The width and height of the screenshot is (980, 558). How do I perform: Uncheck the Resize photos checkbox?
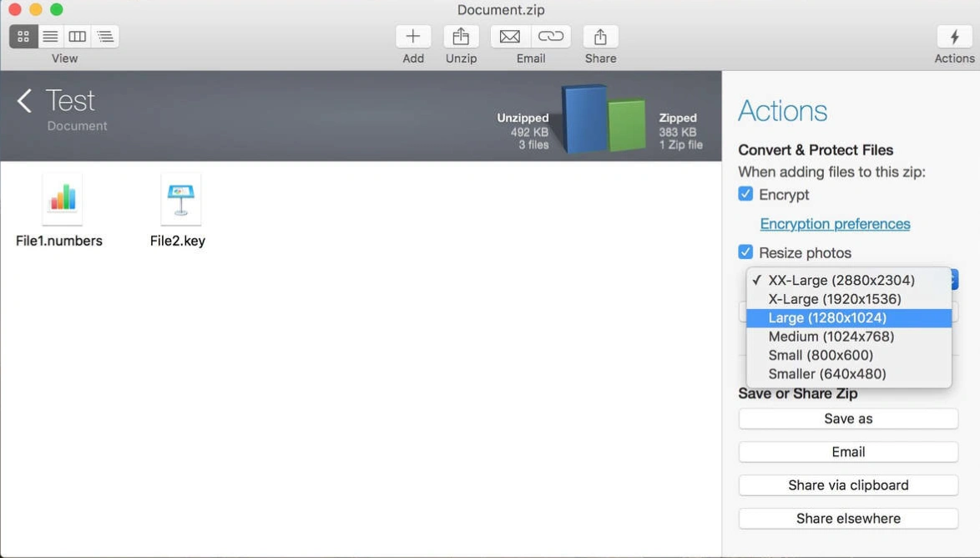pos(745,252)
